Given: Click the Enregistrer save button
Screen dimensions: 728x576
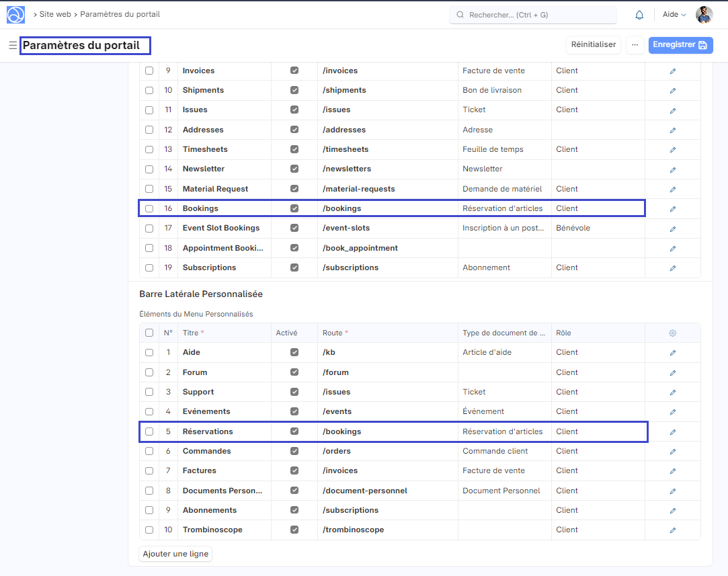Looking at the screenshot, I should tap(680, 45).
